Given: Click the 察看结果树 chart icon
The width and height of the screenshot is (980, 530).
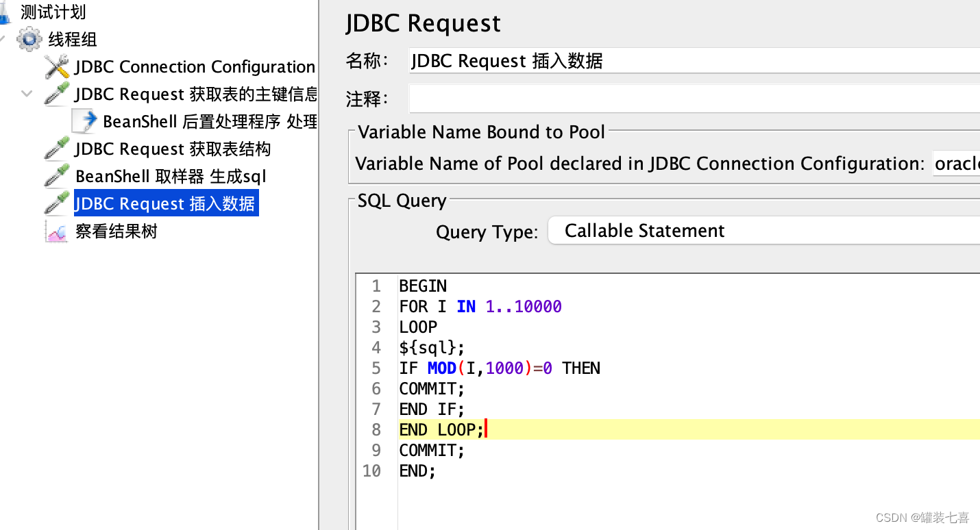Looking at the screenshot, I should tap(57, 231).
